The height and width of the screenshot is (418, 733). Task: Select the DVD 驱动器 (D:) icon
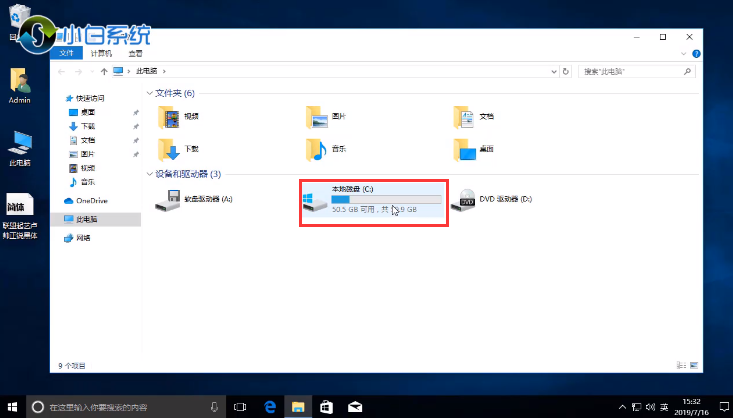pyautogui.click(x=462, y=200)
